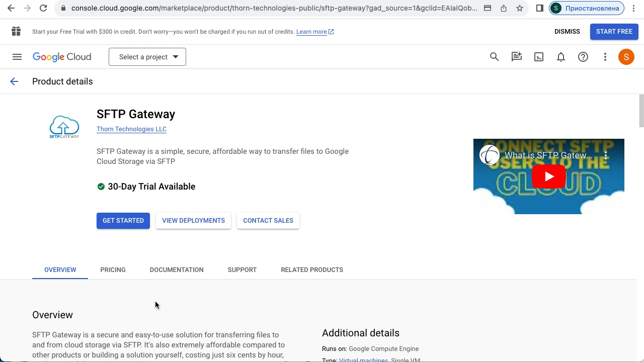This screenshot has height=362, width=644.
Task: Open the Chrome browser three-dot menu
Action: [x=633, y=8]
